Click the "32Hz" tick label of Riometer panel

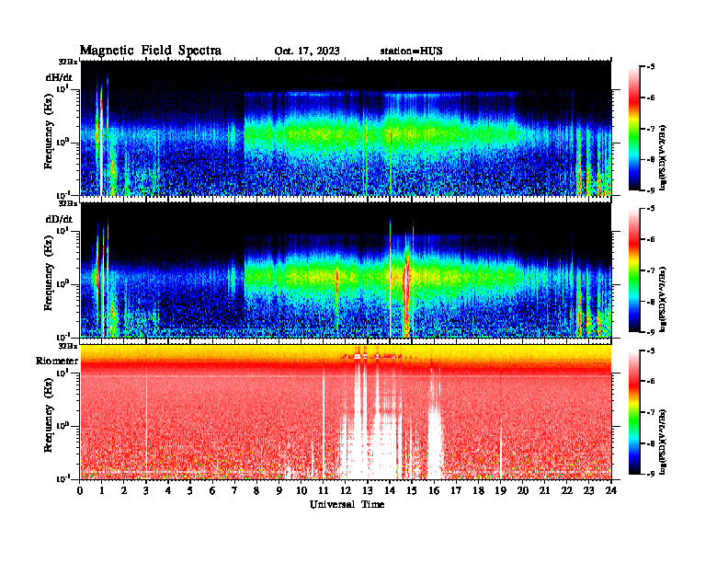pyautogui.click(x=68, y=346)
